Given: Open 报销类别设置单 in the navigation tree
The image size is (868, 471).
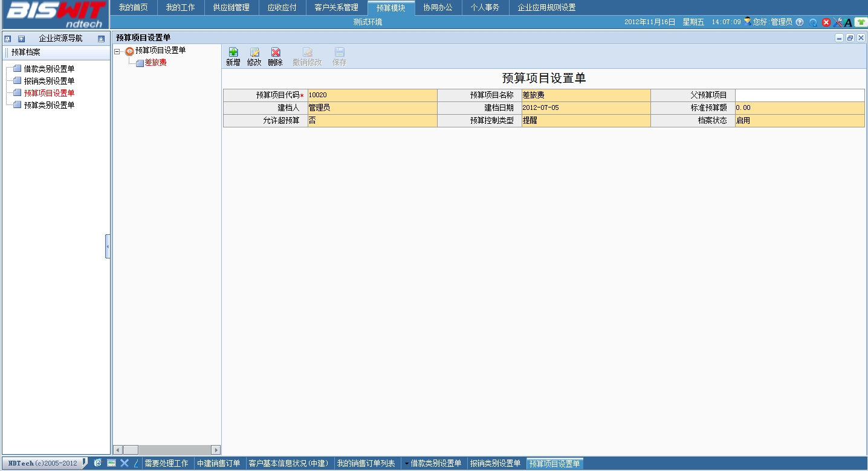Looking at the screenshot, I should click(50, 81).
